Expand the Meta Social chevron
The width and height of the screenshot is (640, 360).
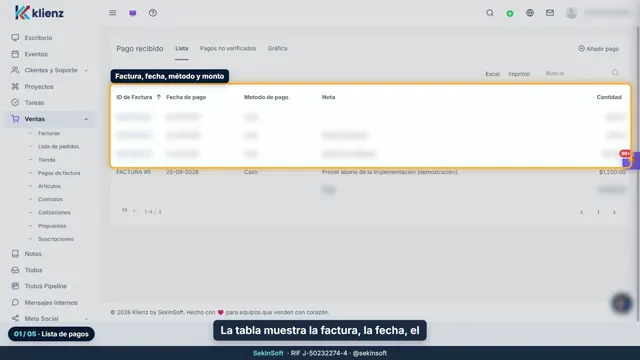86,319
